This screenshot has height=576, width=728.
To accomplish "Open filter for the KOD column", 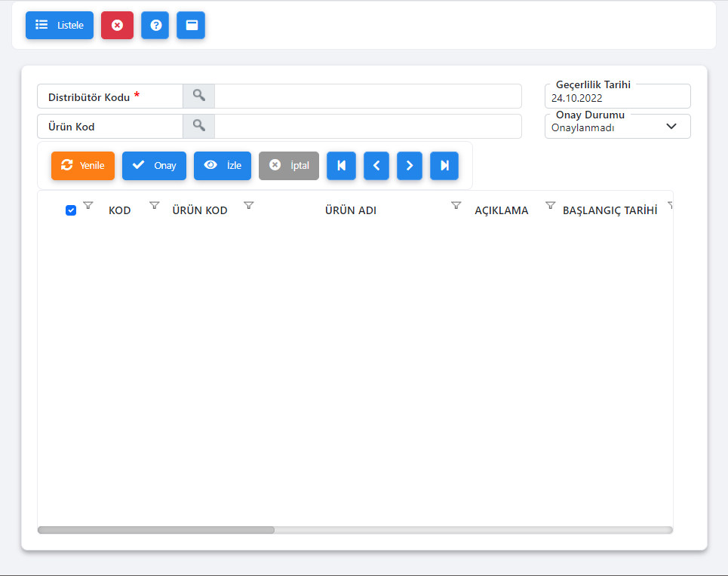I will pos(155,205).
